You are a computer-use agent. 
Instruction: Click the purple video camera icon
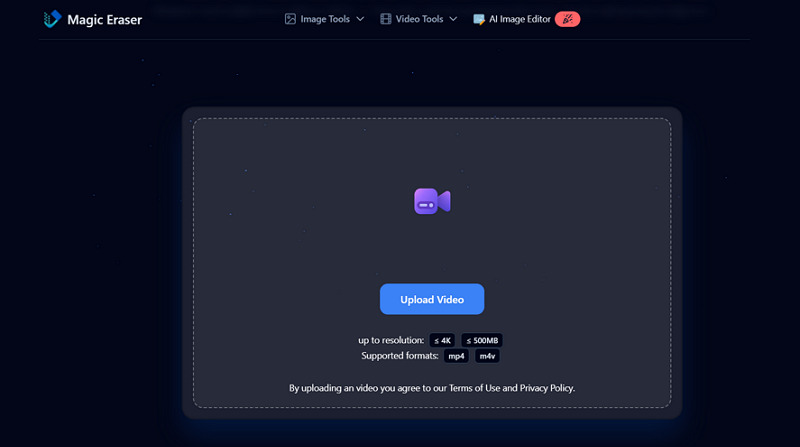[x=432, y=202]
